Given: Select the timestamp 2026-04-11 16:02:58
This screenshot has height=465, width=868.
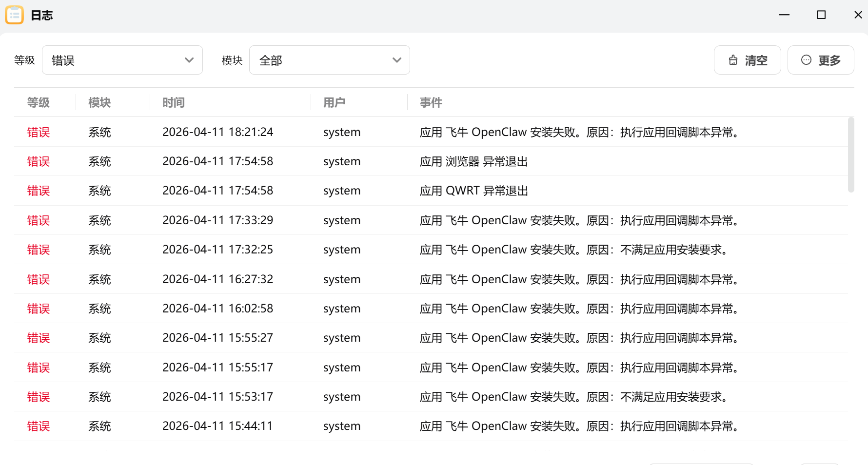Looking at the screenshot, I should coord(217,309).
